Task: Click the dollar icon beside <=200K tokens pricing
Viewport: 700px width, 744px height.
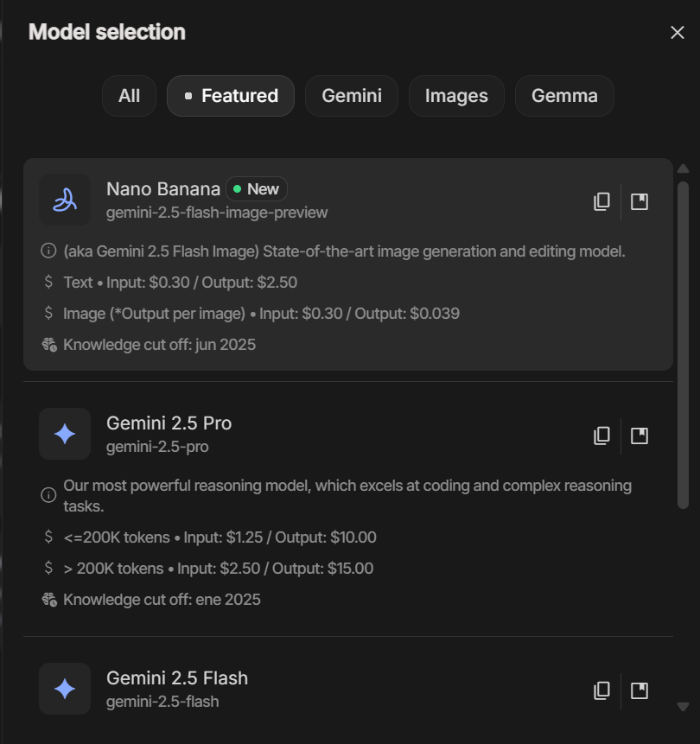Action: tap(48, 537)
